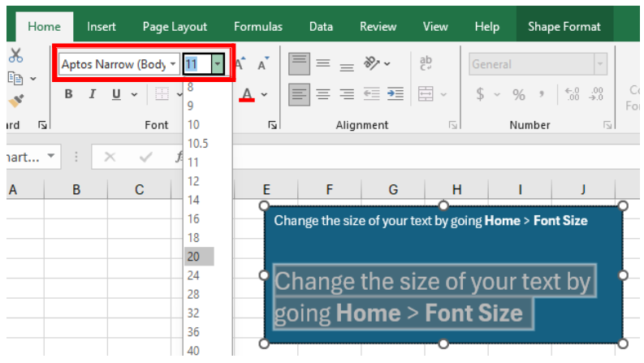Screen dimensions: 644x363
Task: Expand the General number format dropdown
Action: (600, 64)
